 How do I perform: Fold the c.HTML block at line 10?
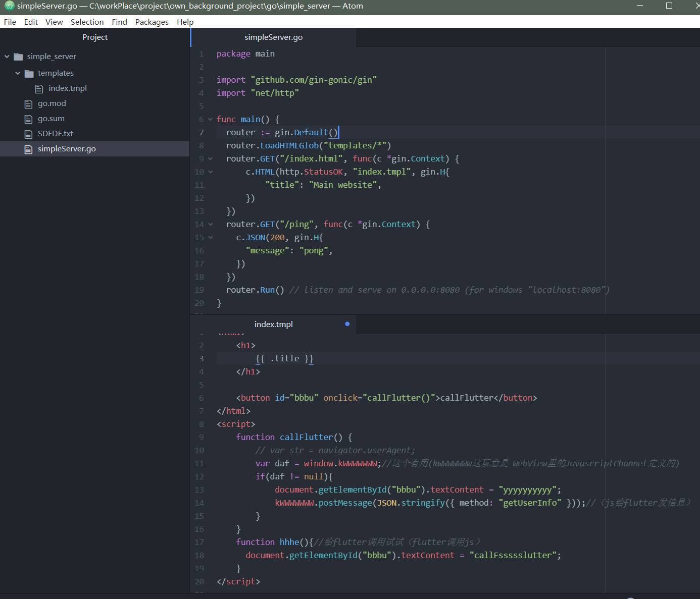coord(211,172)
